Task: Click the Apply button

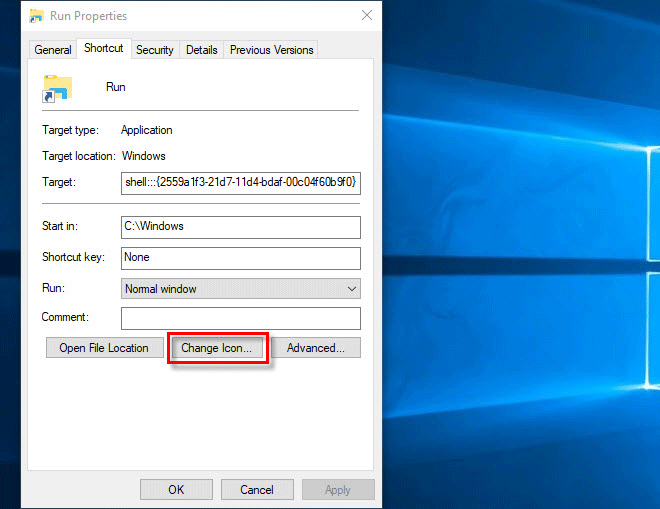Action: 338,489
